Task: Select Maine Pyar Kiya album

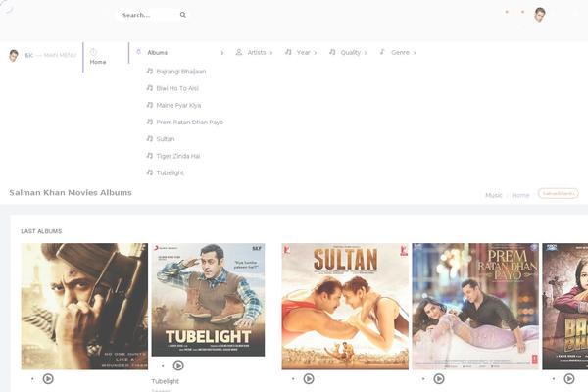Action: 178,105
